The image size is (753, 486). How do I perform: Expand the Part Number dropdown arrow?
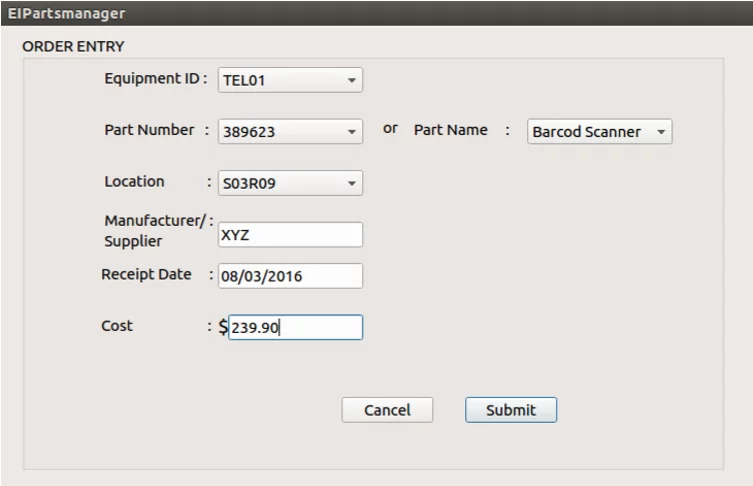[x=352, y=132]
